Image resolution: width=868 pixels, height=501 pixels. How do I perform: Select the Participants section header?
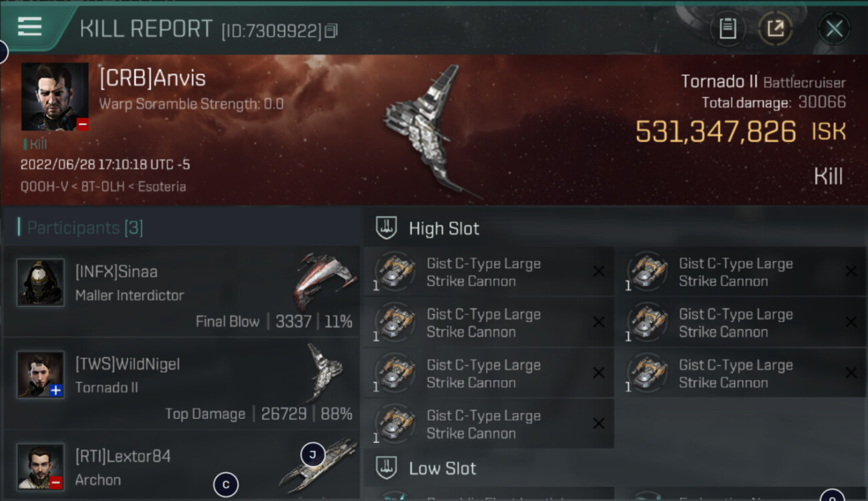(x=84, y=228)
